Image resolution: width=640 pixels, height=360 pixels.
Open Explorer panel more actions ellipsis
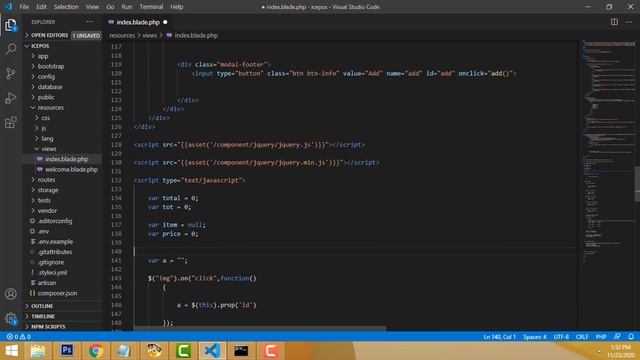tap(90, 22)
